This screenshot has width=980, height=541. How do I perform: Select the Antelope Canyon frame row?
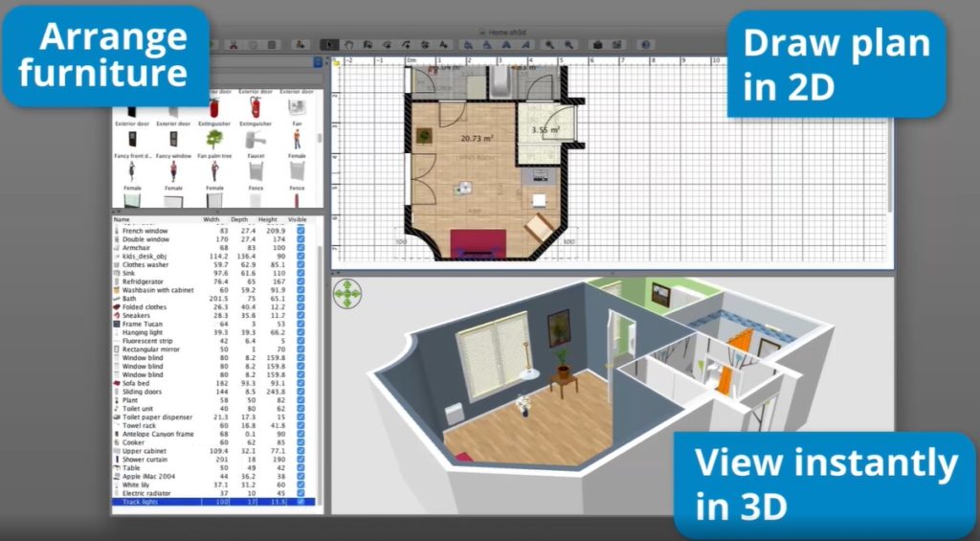(x=213, y=434)
